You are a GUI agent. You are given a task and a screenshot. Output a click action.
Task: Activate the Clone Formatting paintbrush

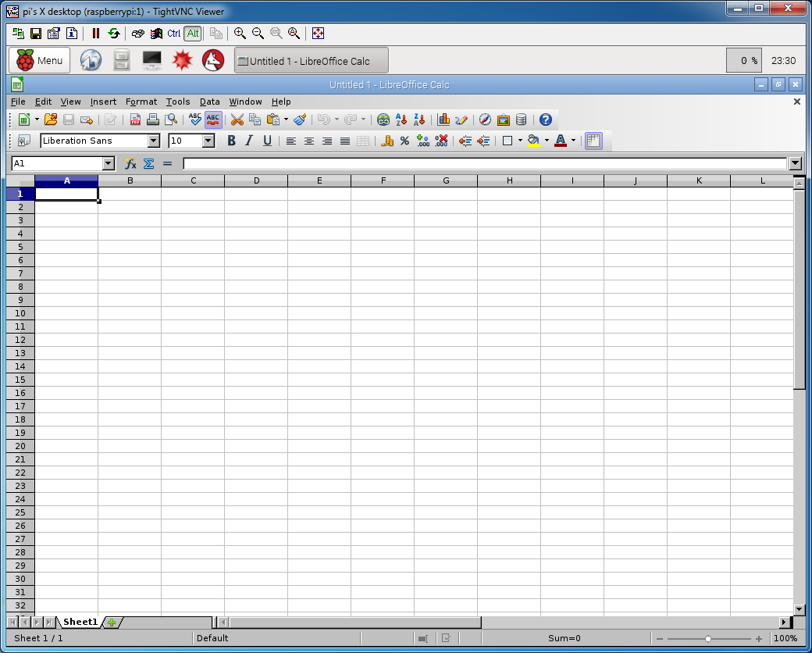(x=300, y=120)
